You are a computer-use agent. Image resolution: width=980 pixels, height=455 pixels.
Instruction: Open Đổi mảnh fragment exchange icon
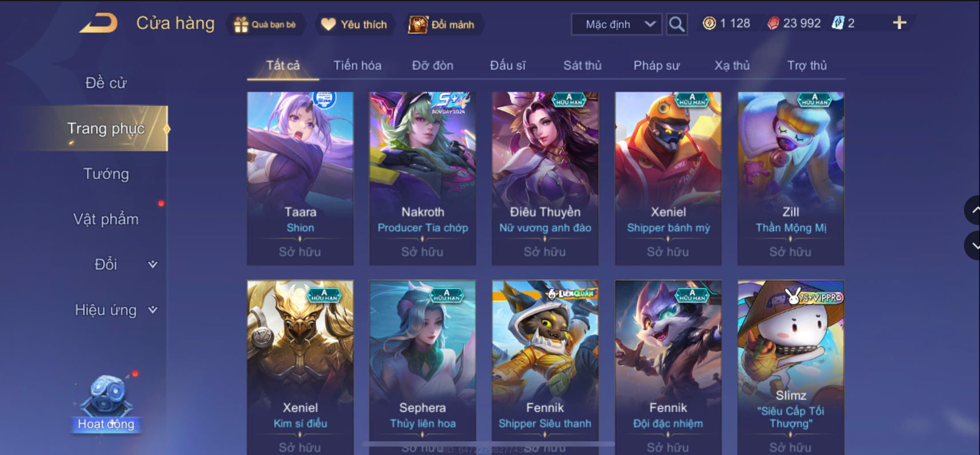click(418, 25)
